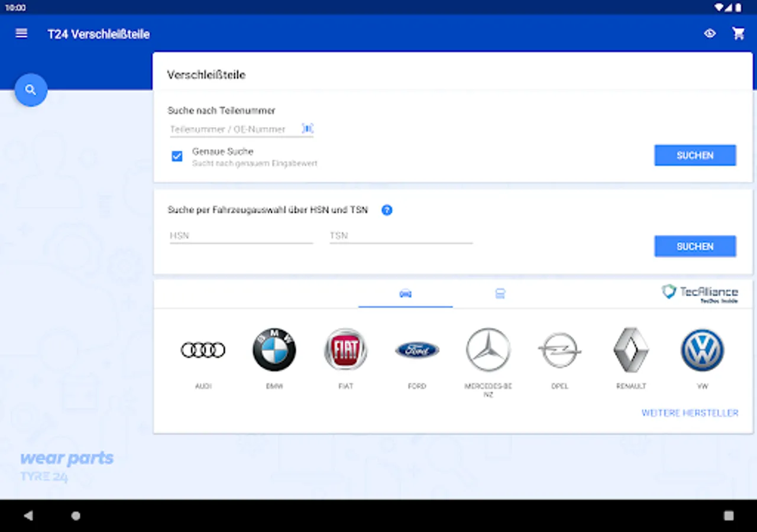This screenshot has width=757, height=532.
Task: Open the shopping cart
Action: 738,34
